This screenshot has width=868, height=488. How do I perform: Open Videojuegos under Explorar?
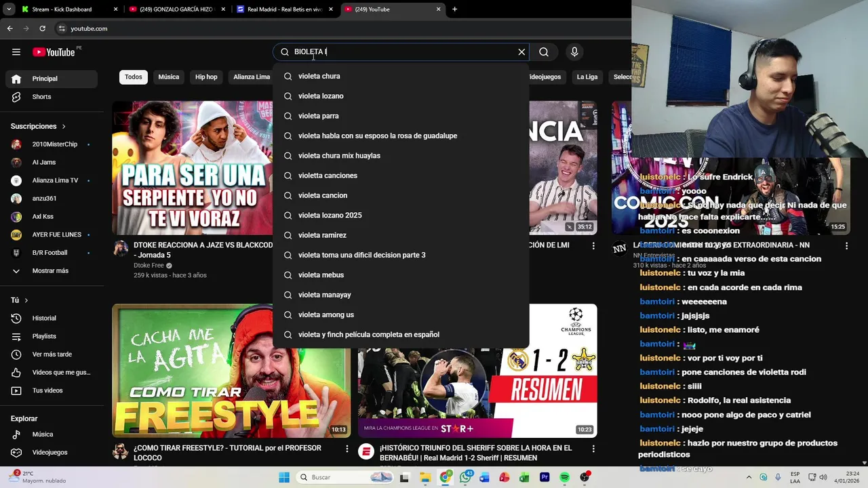pos(52,453)
